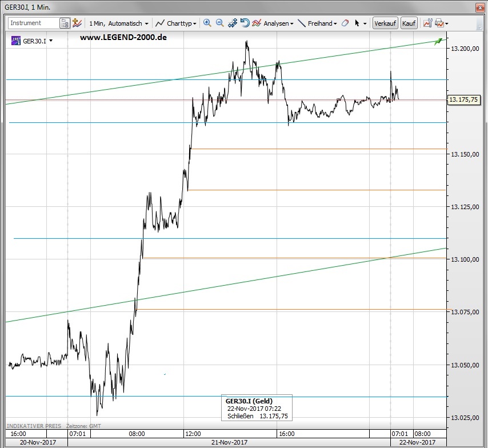488x448 pixels.
Task: Open the Analysen menu
Action: click(273, 23)
